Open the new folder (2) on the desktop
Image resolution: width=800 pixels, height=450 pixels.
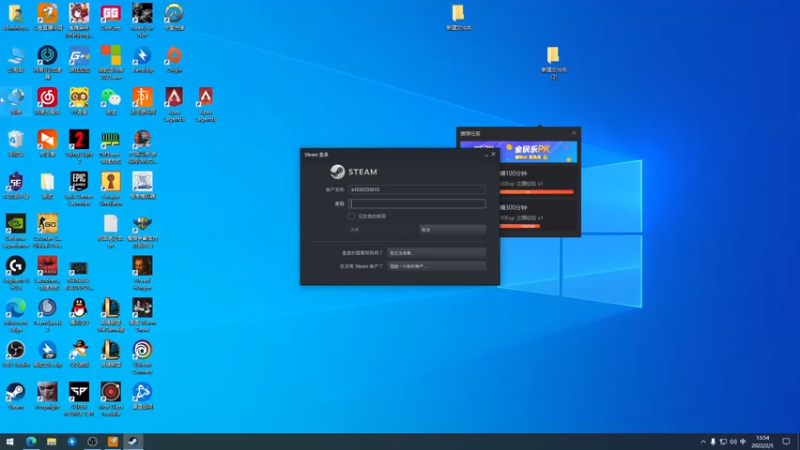(x=554, y=63)
